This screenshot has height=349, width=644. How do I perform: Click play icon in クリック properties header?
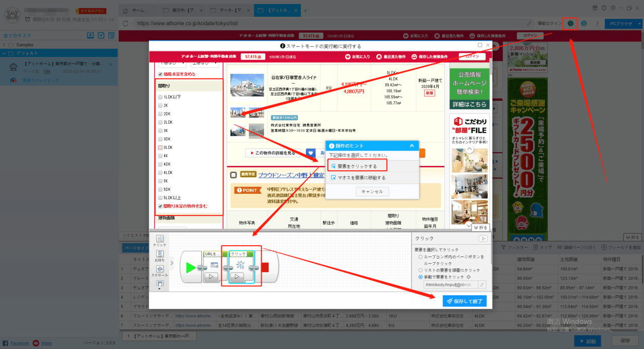click(x=482, y=239)
